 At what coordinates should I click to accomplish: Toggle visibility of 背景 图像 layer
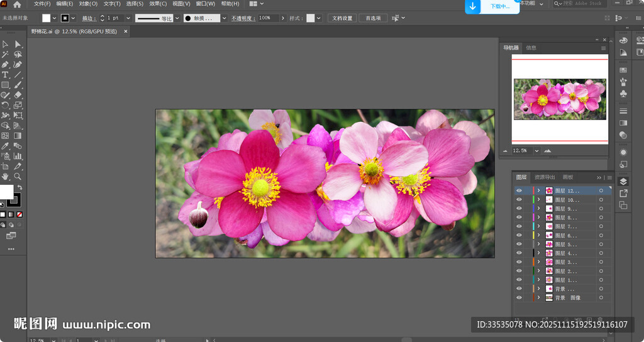[x=519, y=297]
